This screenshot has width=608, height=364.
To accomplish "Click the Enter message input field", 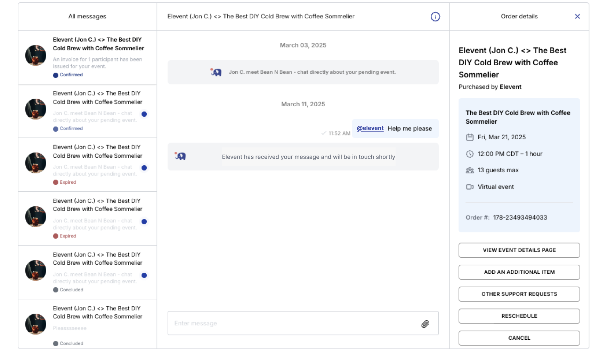I will [303, 323].
